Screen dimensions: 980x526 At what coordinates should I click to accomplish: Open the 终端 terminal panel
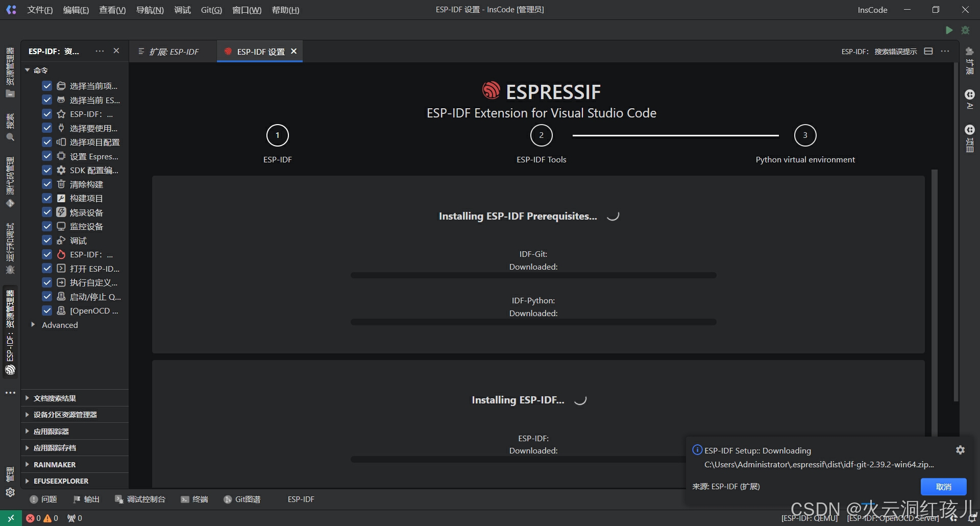[194, 499]
